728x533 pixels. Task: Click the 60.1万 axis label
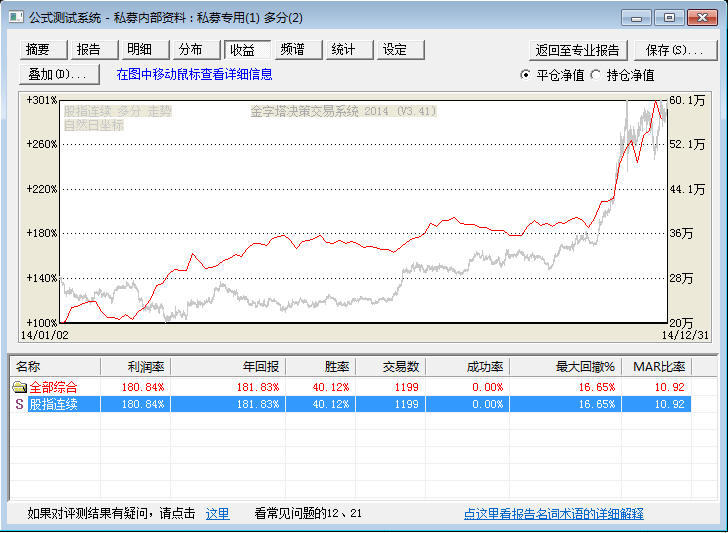(687, 100)
